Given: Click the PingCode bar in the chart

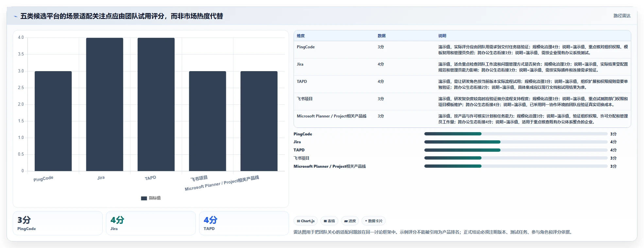Looking at the screenshot, I should click(x=53, y=121).
